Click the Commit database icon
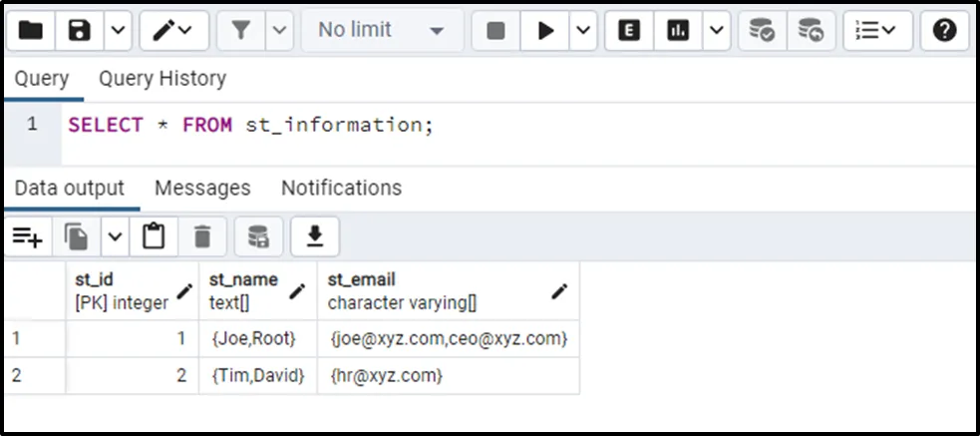This screenshot has width=980, height=436. [x=763, y=31]
